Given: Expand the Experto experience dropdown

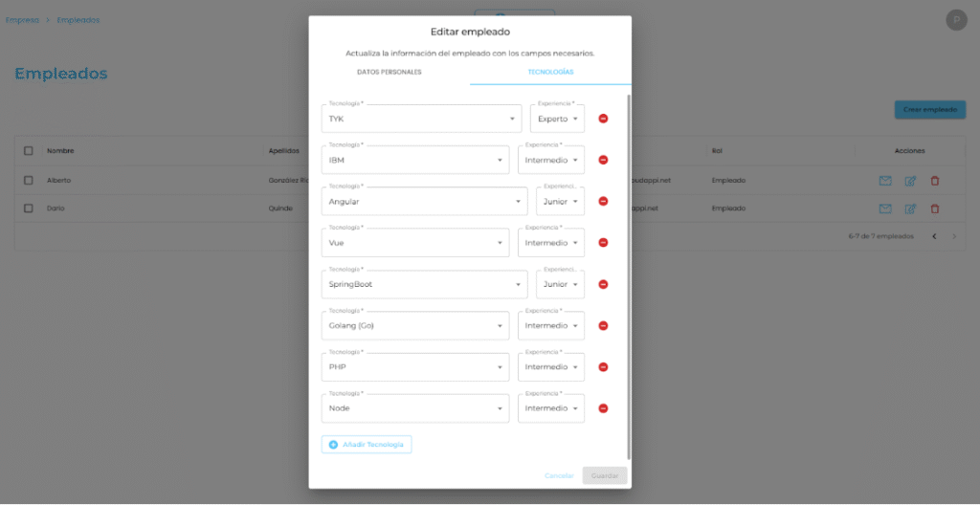Looking at the screenshot, I should pos(557,119).
